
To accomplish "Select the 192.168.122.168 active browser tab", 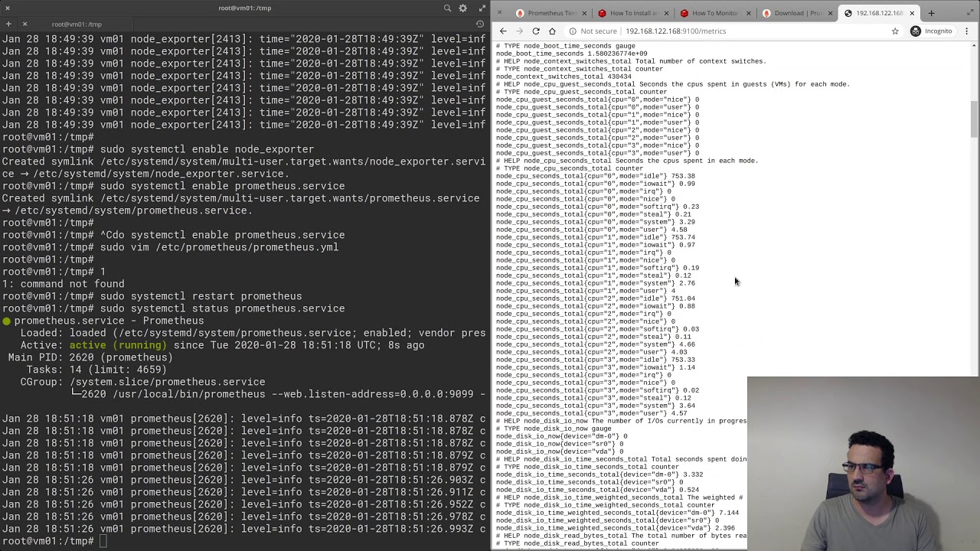I will coord(879,13).
